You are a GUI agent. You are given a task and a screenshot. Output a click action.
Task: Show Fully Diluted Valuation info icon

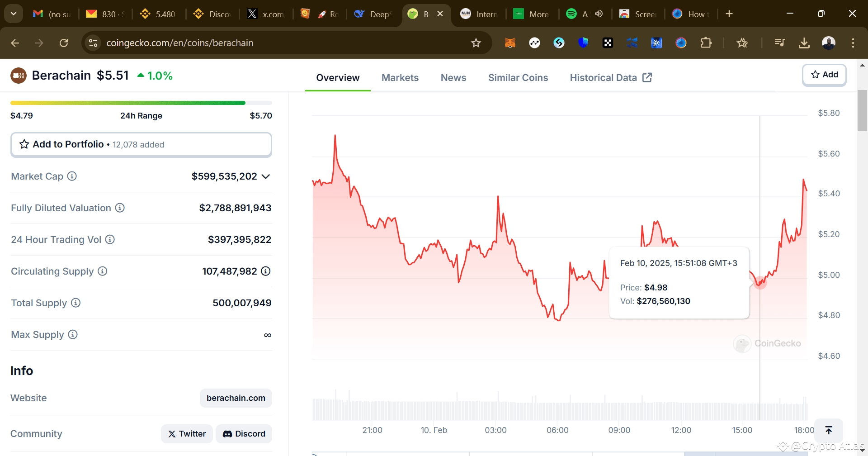120,208
